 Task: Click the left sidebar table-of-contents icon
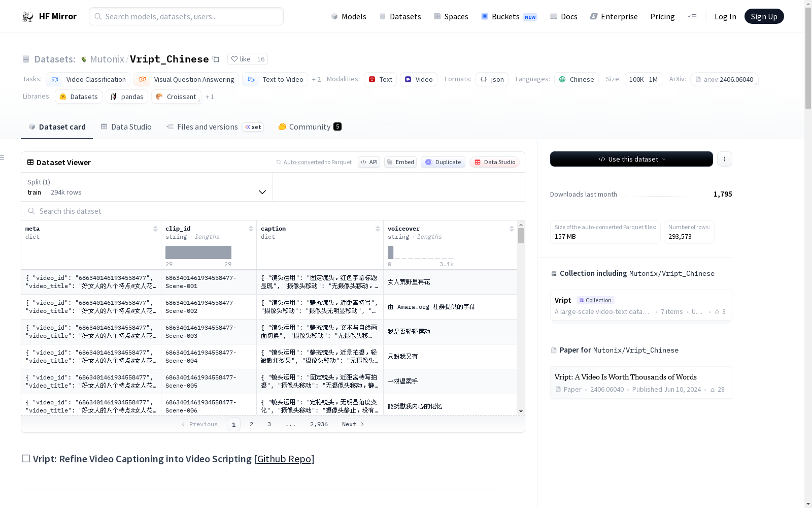(x=2, y=157)
